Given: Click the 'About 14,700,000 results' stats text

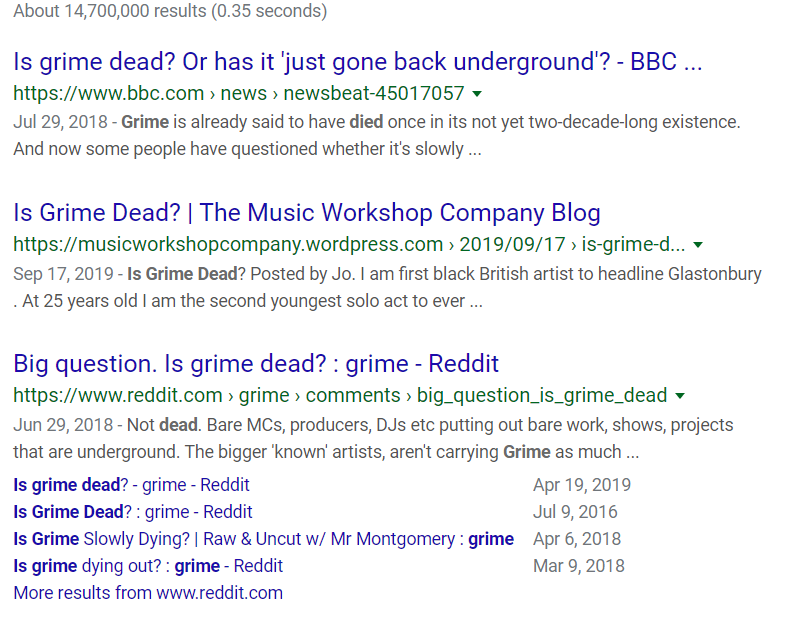Looking at the screenshot, I should point(170,12).
